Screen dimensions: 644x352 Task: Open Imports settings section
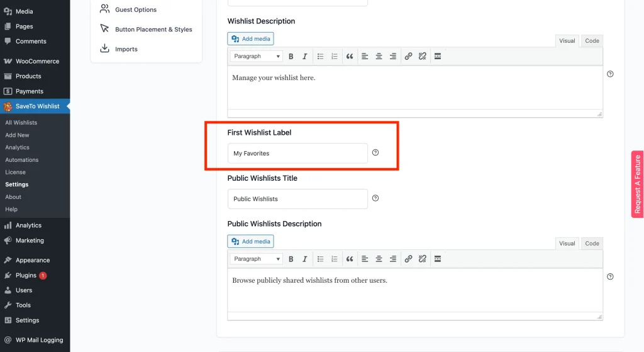point(119,49)
